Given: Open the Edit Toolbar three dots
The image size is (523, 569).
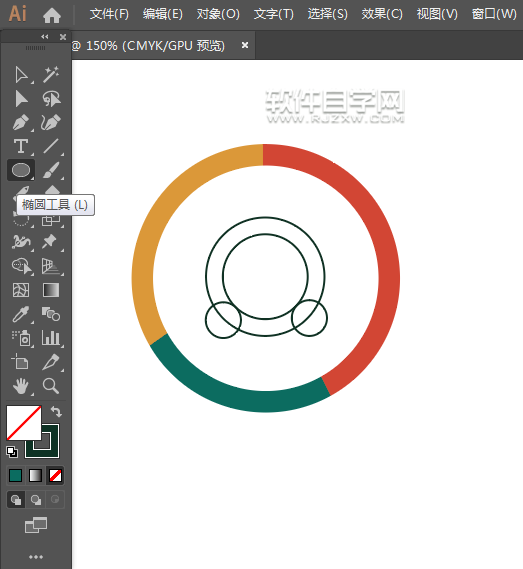Looking at the screenshot, I should pyautogui.click(x=36, y=557).
